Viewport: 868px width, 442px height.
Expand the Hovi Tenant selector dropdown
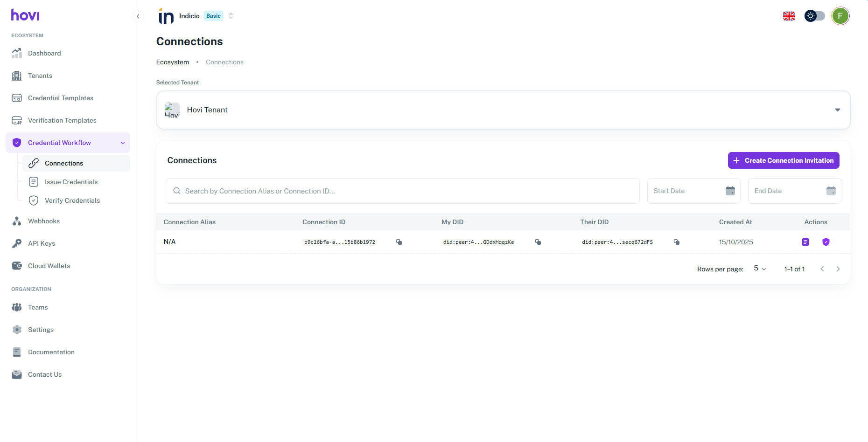[837, 110]
